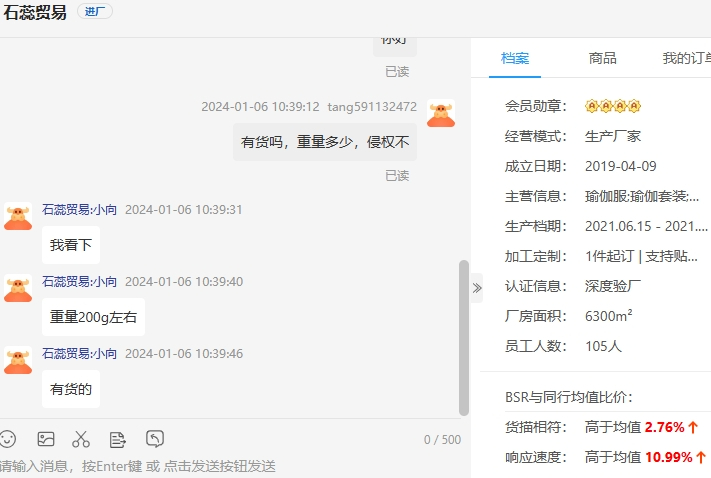
Task: Click the 深度验厂 certification value
Action: pos(613,286)
